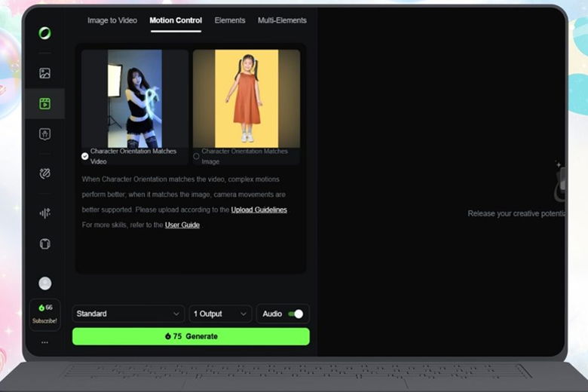Click the green flame credits counter 66
Viewport: 588px width, 392px height.
[x=45, y=308]
